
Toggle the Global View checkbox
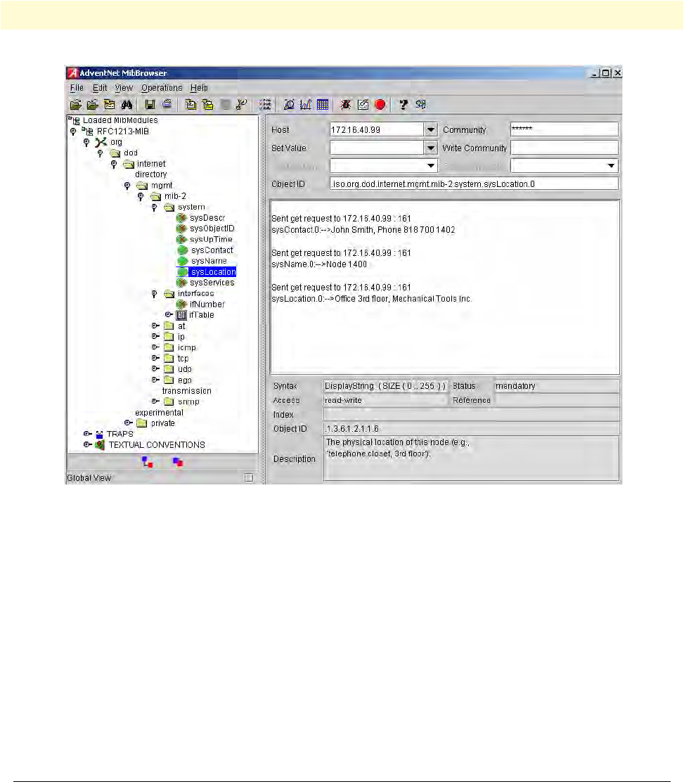(248, 477)
